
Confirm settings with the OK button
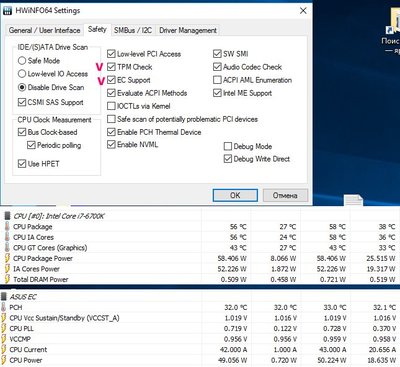coord(235,195)
